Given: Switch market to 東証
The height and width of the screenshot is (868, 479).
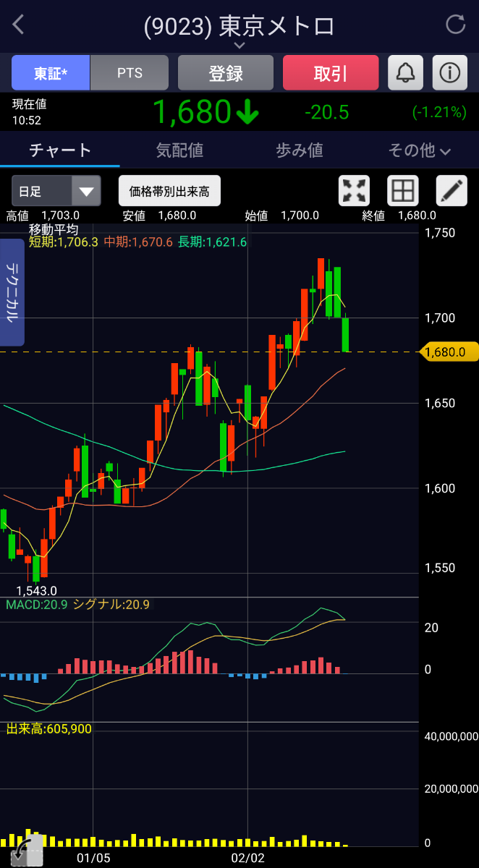Looking at the screenshot, I should (x=51, y=73).
